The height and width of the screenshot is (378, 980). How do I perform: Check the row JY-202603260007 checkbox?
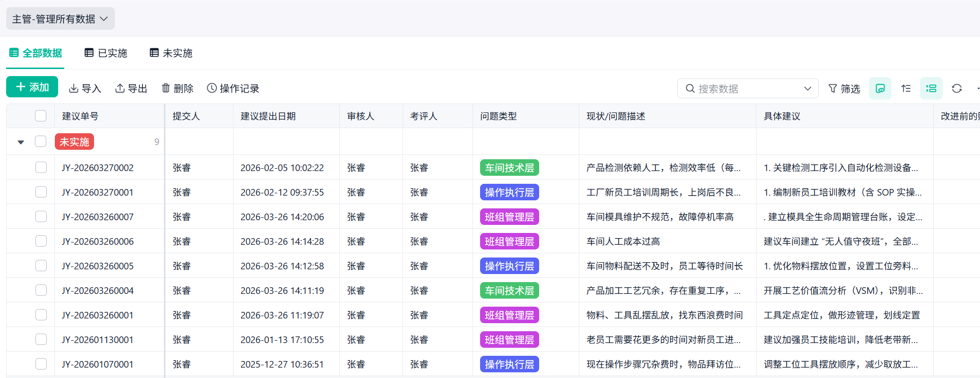(x=41, y=216)
